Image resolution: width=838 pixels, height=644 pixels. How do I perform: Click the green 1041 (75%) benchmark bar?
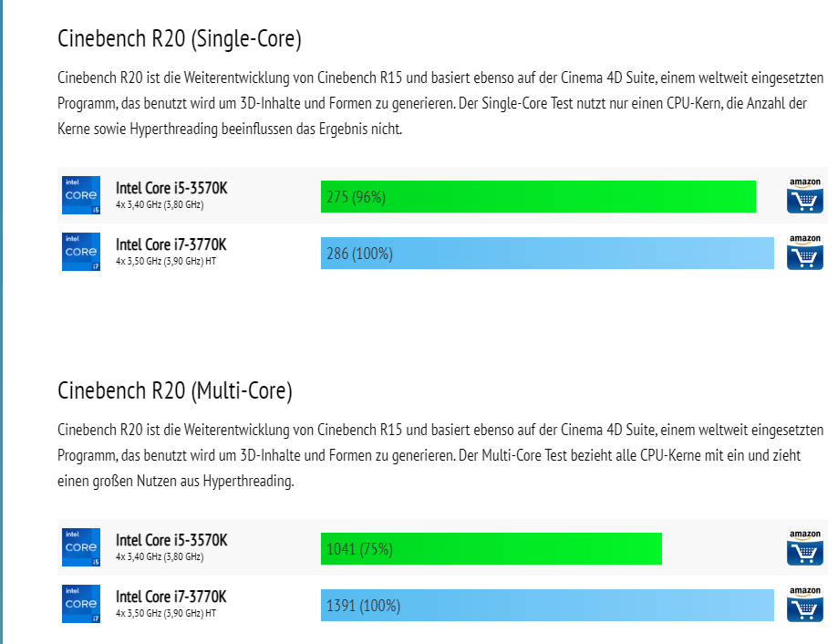(x=491, y=548)
